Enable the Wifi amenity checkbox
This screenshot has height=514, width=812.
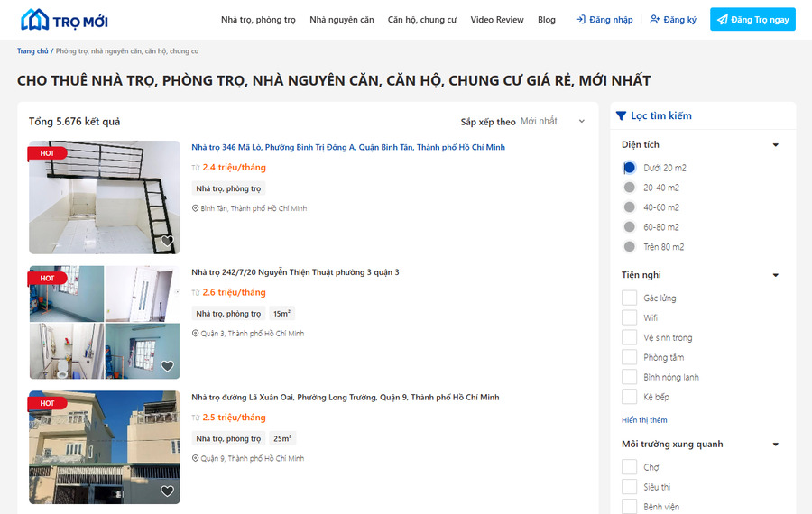pos(629,317)
